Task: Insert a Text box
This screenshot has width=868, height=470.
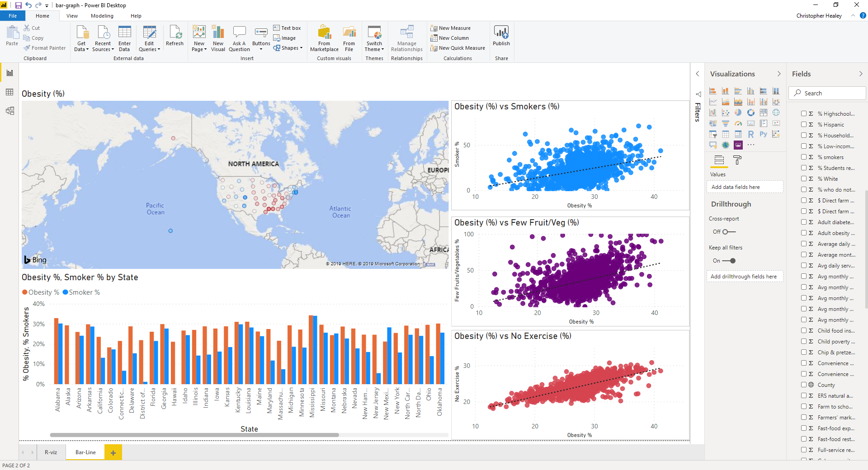Action: [x=287, y=28]
